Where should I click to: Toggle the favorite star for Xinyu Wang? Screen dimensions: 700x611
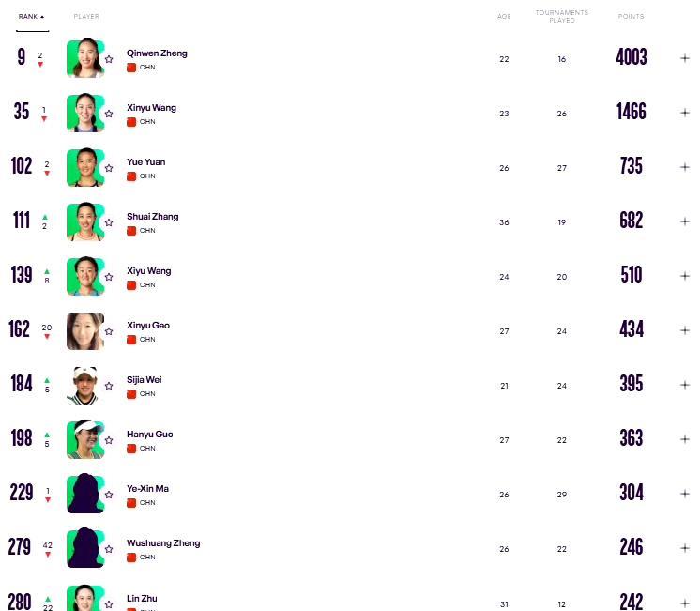pyautogui.click(x=109, y=114)
